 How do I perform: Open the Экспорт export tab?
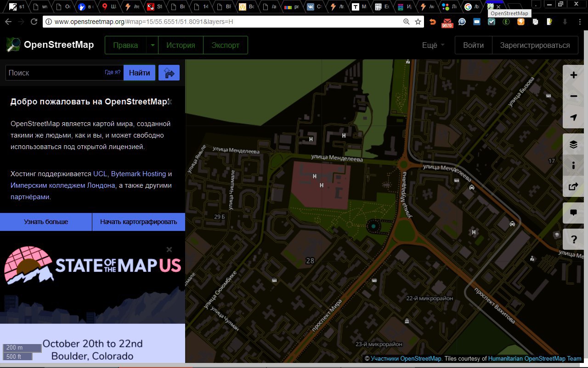(x=226, y=45)
